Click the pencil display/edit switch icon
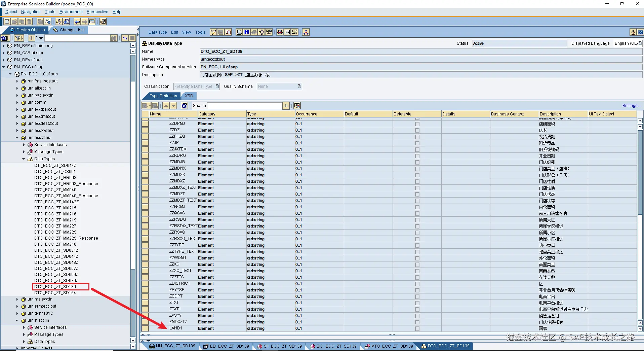Viewport: 644px width, 351px height. (213, 32)
